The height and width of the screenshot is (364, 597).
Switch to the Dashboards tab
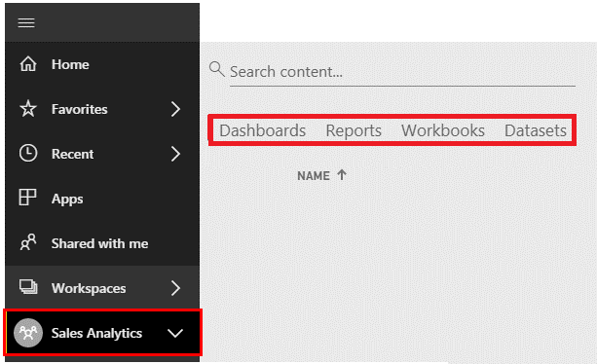point(263,130)
